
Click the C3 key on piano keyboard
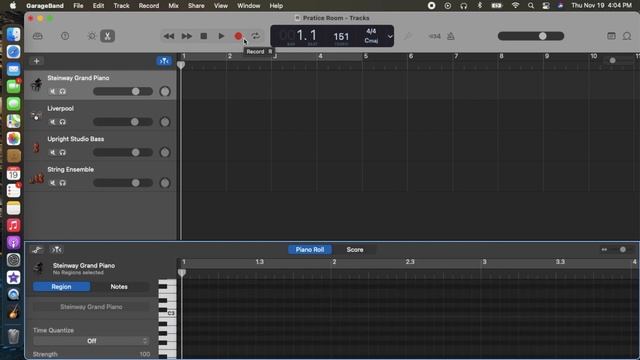pos(167,313)
